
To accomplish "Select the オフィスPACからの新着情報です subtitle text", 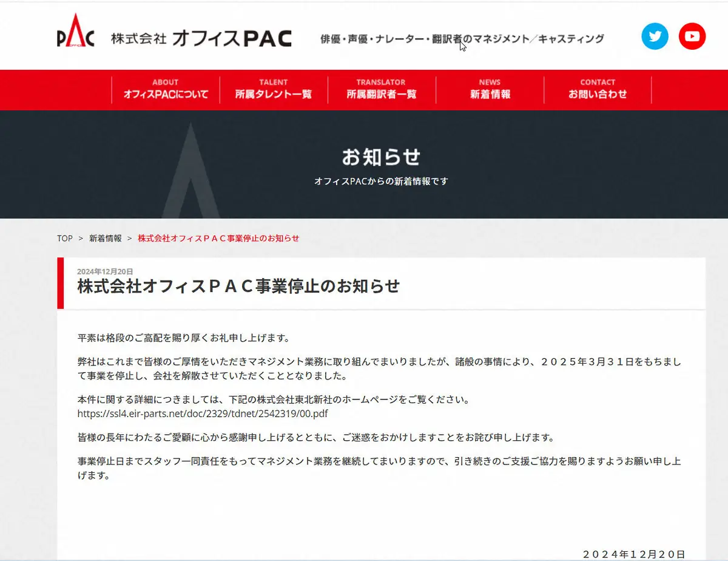I will 381,180.
